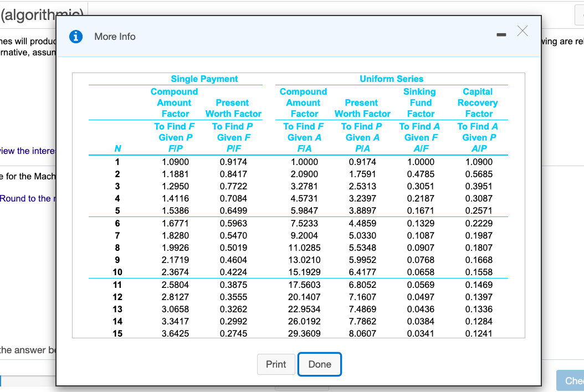Select the F/A value 4.5731
The image size is (584, 392).
point(304,198)
